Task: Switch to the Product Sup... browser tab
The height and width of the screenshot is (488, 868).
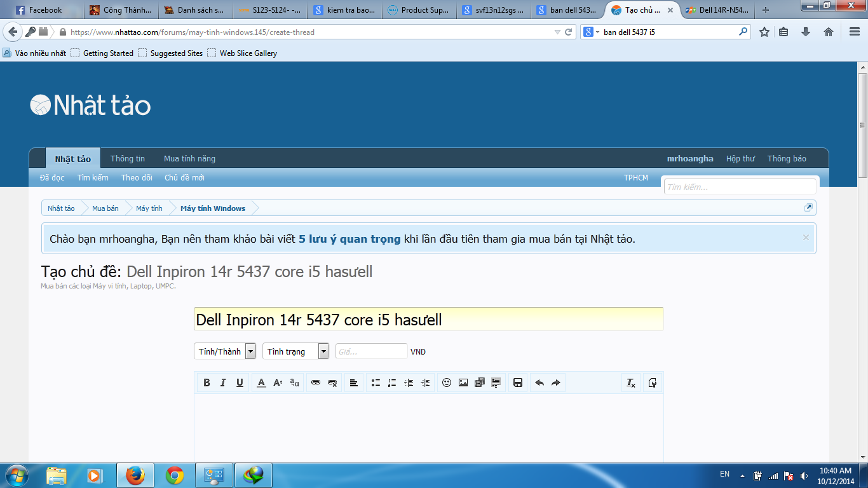Action: click(x=419, y=10)
